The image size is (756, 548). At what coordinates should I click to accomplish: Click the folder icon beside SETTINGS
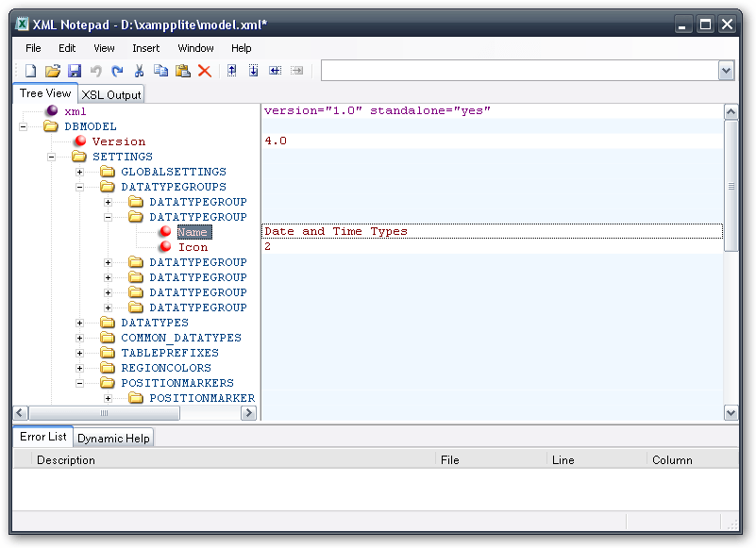(79, 157)
